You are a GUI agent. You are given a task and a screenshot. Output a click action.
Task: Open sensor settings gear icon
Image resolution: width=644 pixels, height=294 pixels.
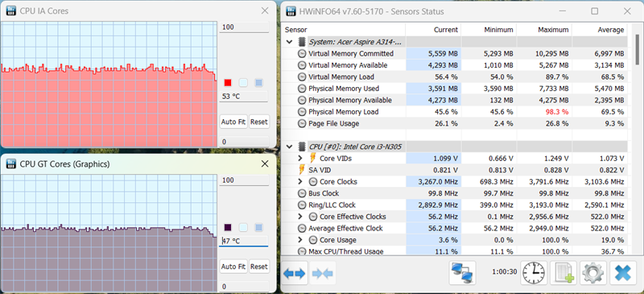(592, 272)
